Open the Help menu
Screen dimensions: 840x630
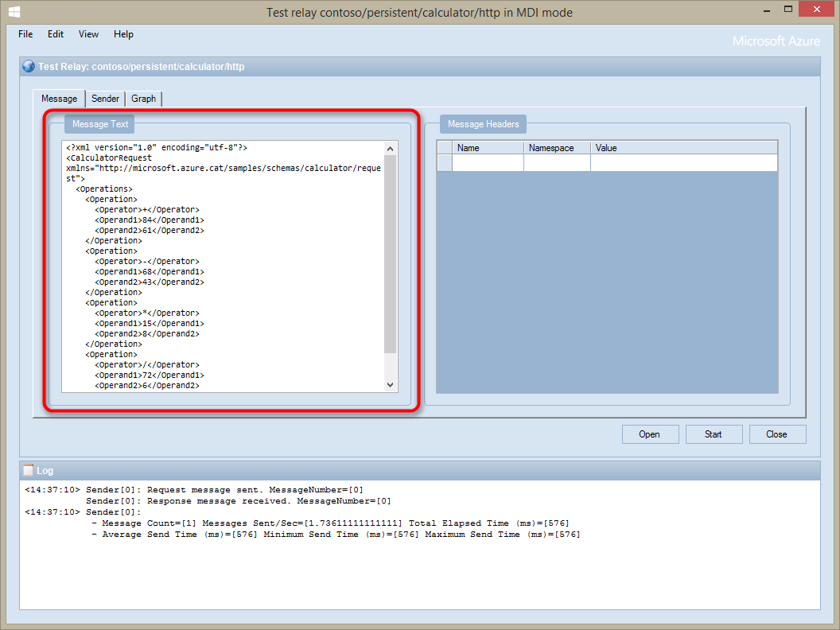[x=123, y=34]
